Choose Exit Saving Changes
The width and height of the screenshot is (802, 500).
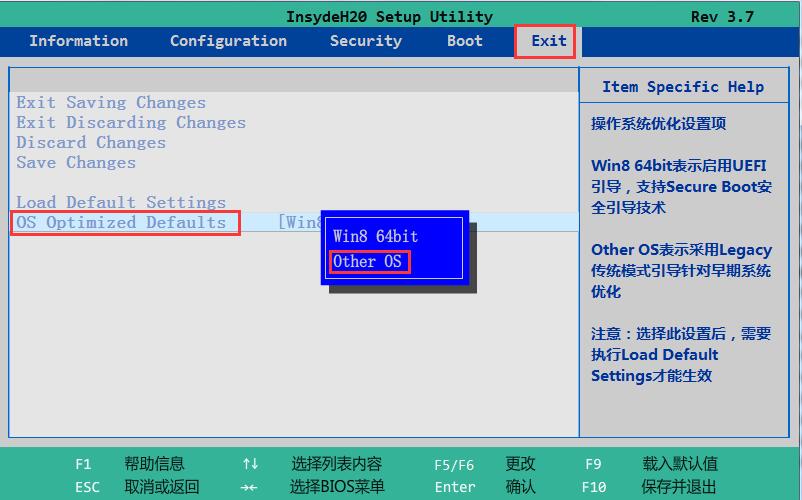[x=111, y=102]
